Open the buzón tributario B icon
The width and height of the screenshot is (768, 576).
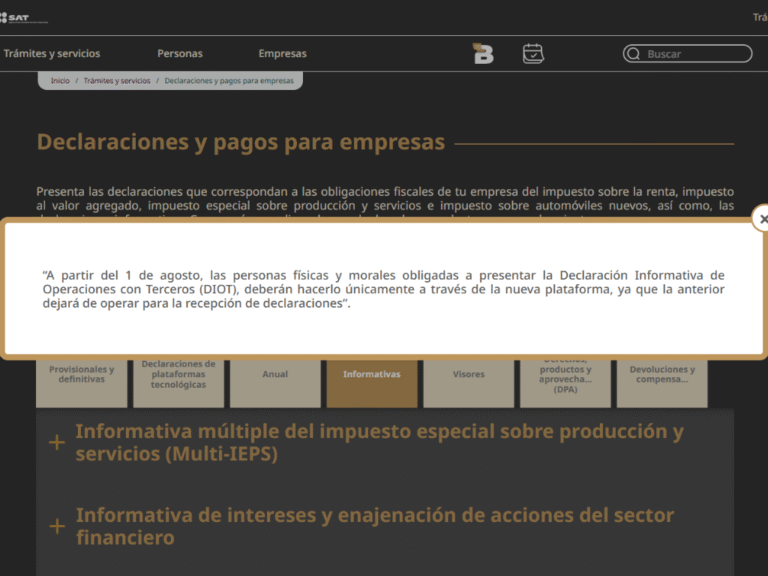[x=483, y=54]
